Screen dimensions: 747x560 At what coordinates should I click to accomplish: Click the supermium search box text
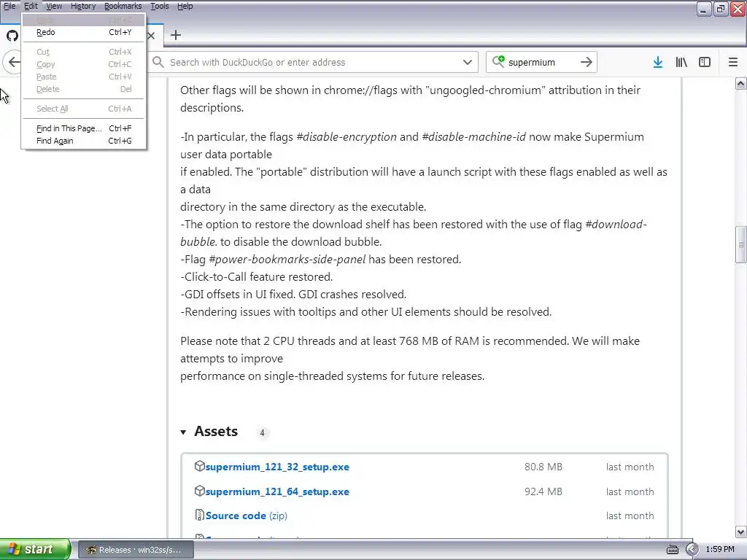[532, 63]
